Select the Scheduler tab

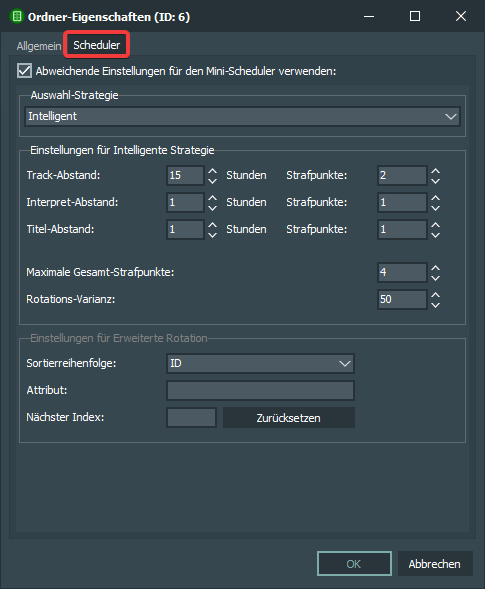coord(97,45)
